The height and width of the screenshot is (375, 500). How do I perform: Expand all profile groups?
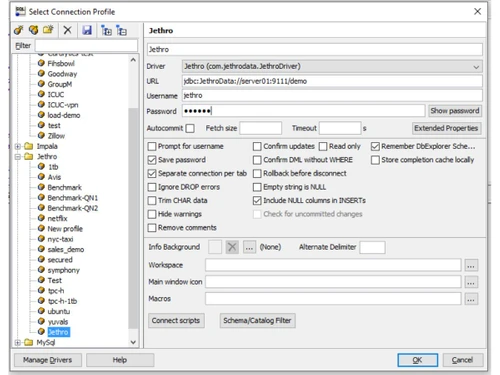click(x=107, y=30)
